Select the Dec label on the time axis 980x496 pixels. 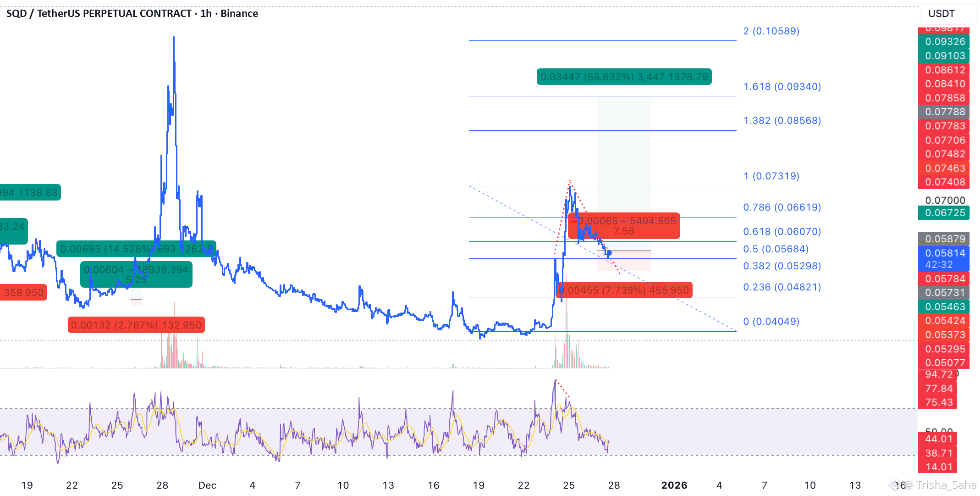pyautogui.click(x=207, y=485)
